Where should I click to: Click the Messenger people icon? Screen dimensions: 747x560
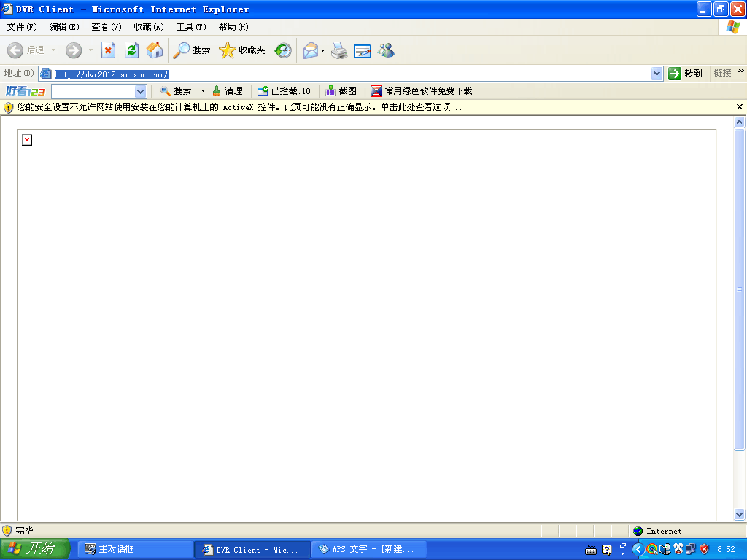386,50
